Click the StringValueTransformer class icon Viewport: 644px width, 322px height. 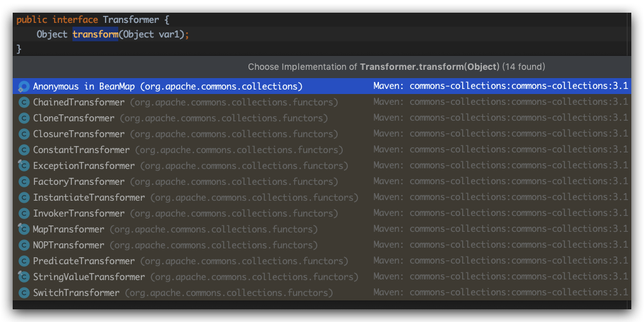[x=24, y=277]
